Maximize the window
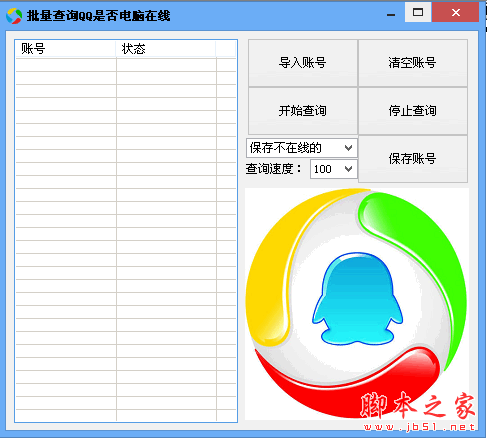This screenshot has width=487, height=438. point(418,12)
